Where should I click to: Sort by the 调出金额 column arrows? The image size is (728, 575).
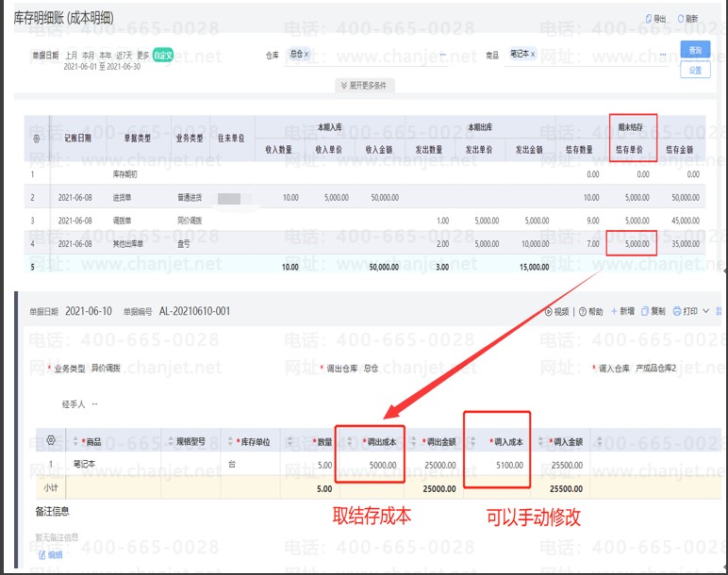pos(413,441)
